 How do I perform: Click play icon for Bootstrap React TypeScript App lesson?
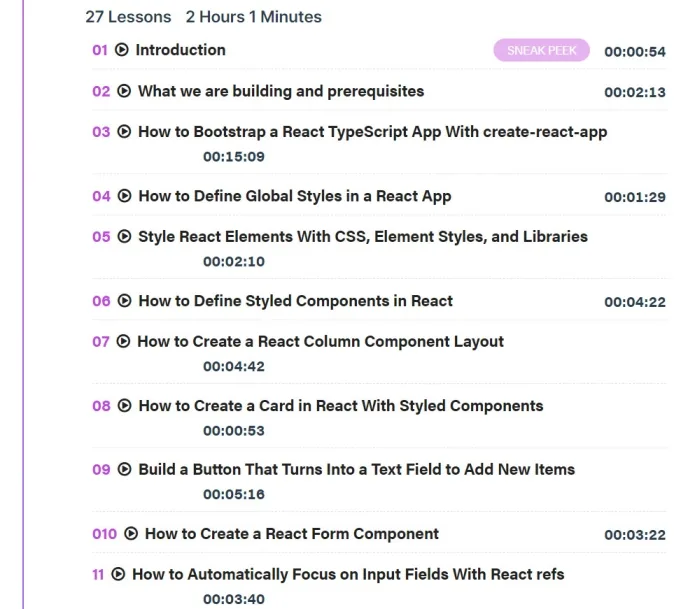124,132
